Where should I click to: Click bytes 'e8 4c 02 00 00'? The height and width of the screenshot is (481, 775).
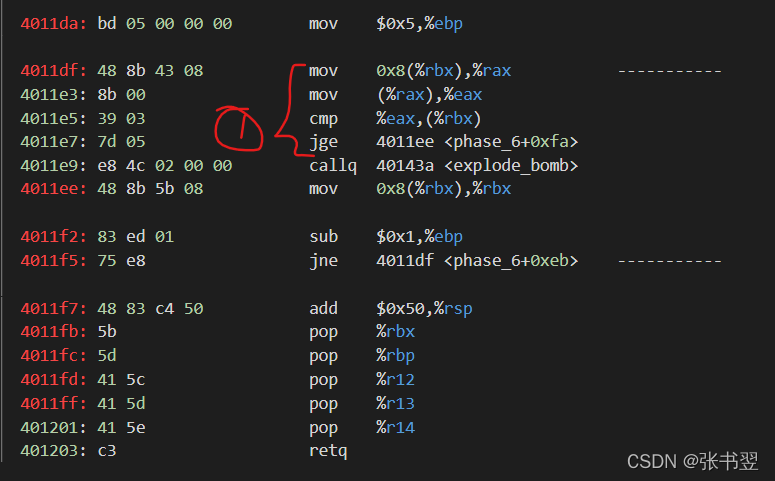coord(165,165)
